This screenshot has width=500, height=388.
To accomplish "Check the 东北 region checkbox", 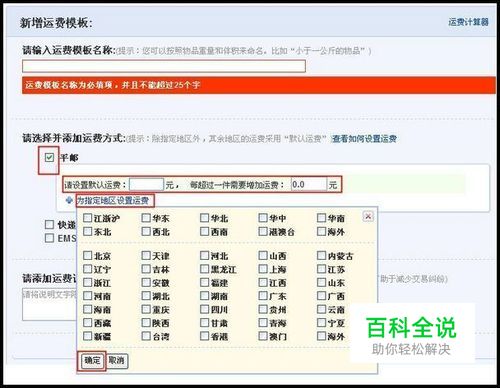I will [87, 231].
